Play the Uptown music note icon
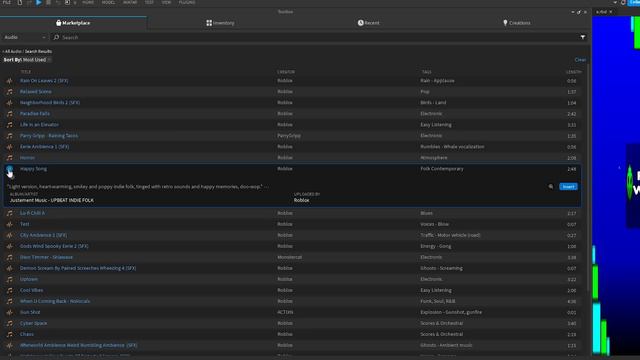The image size is (640, 360). point(9,279)
